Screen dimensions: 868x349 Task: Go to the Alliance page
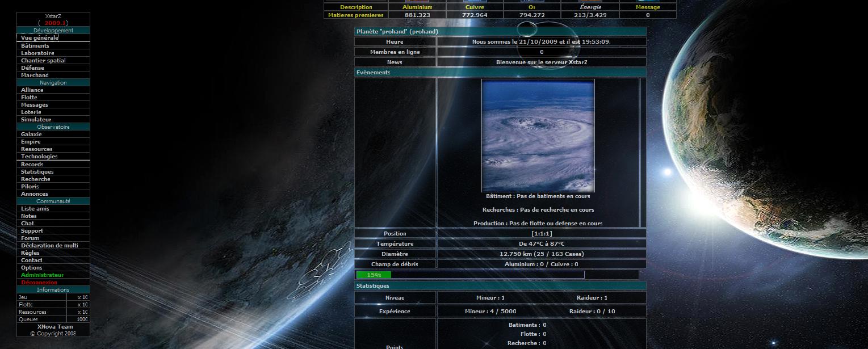pyautogui.click(x=32, y=90)
